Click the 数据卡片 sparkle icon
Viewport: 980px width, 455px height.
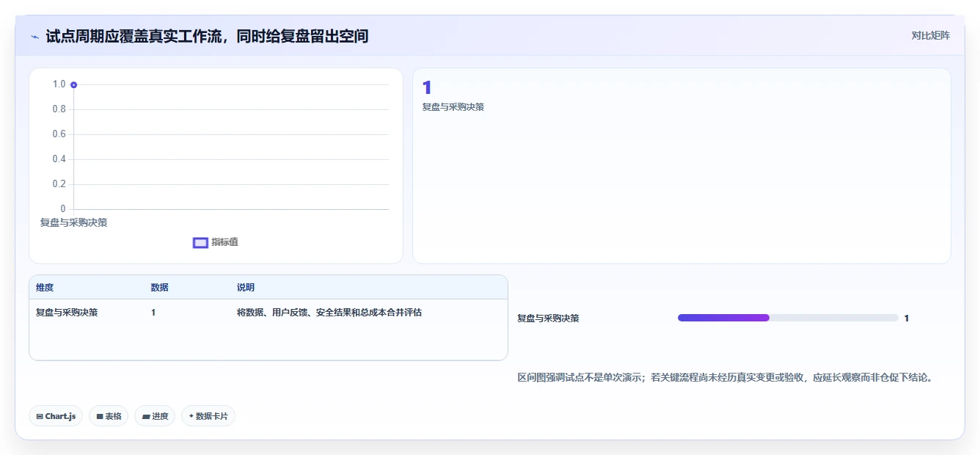(x=191, y=416)
